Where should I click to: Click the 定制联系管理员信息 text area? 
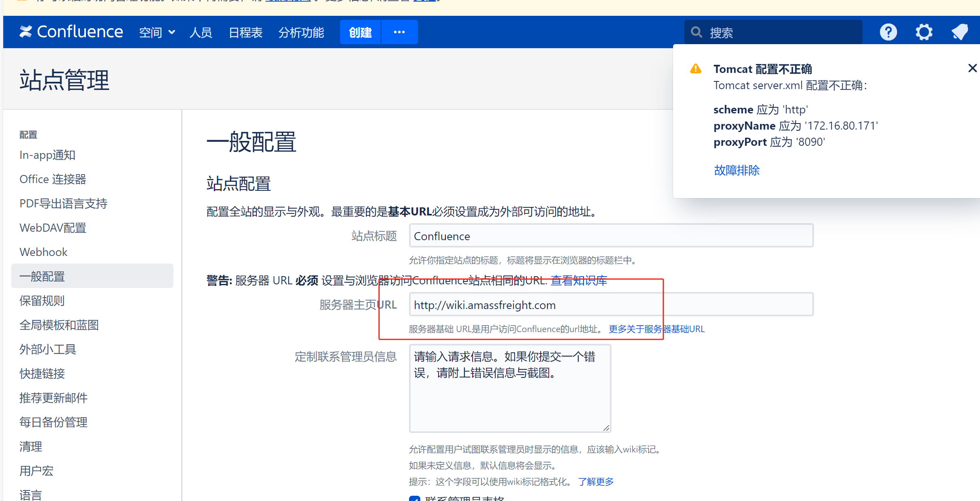click(x=510, y=388)
